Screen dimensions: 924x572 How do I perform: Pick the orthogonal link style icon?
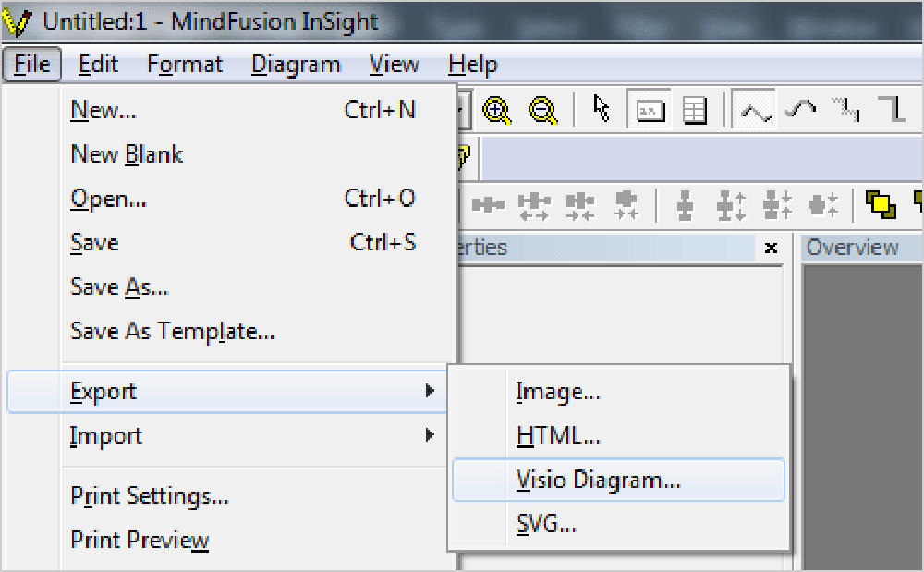pos(891,109)
